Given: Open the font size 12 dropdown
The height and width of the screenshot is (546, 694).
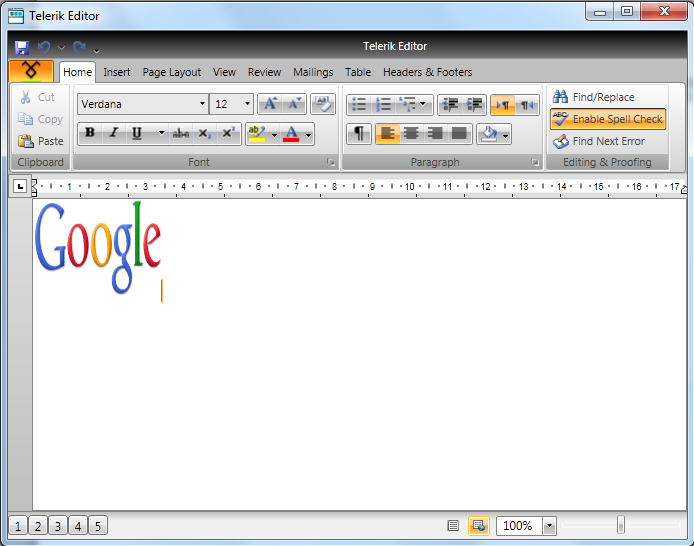Looking at the screenshot, I should click(x=247, y=104).
